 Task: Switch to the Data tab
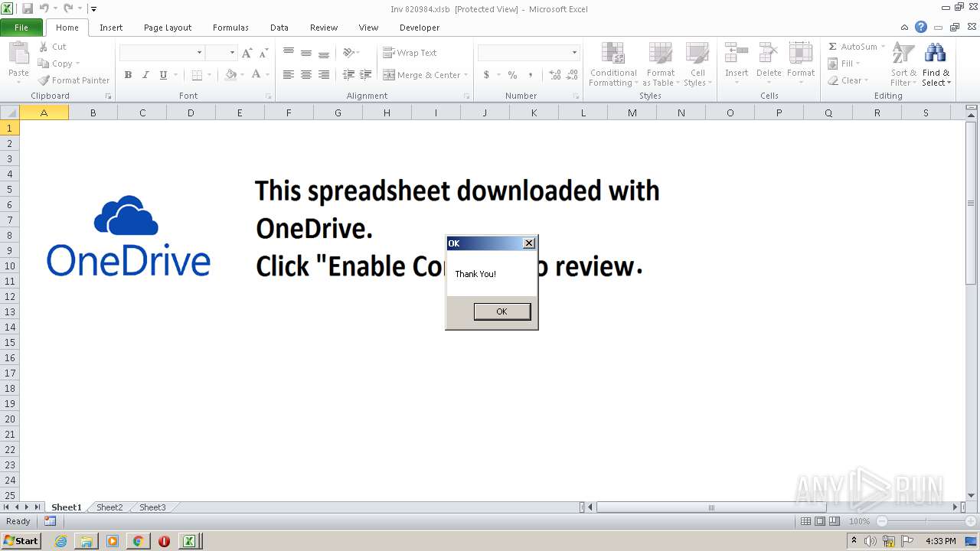tap(279, 28)
